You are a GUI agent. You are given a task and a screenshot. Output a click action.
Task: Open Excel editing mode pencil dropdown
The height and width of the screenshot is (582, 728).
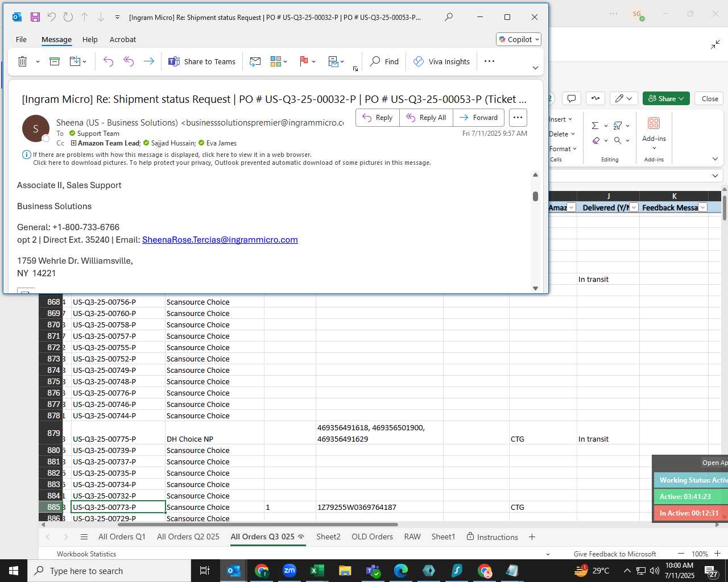click(x=623, y=98)
